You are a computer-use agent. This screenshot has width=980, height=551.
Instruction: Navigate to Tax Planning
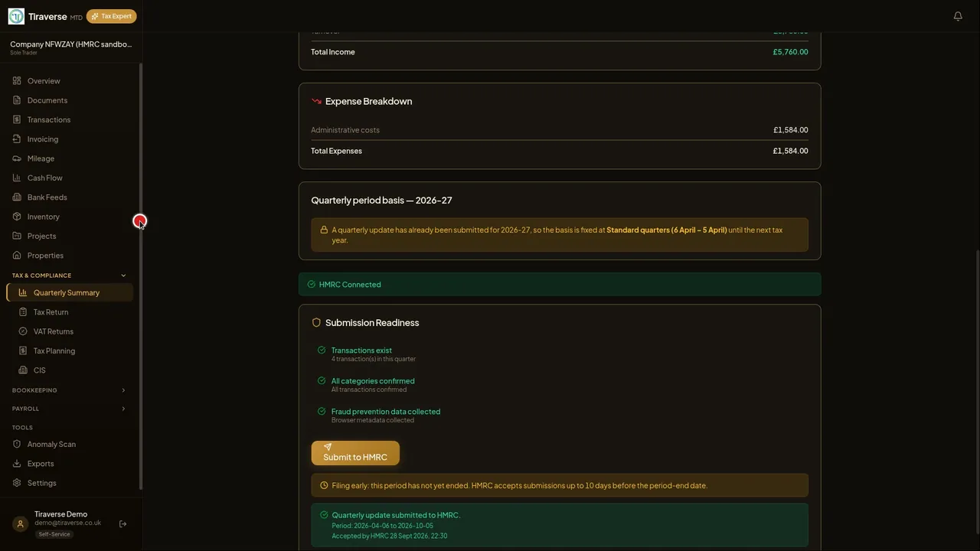click(70, 350)
